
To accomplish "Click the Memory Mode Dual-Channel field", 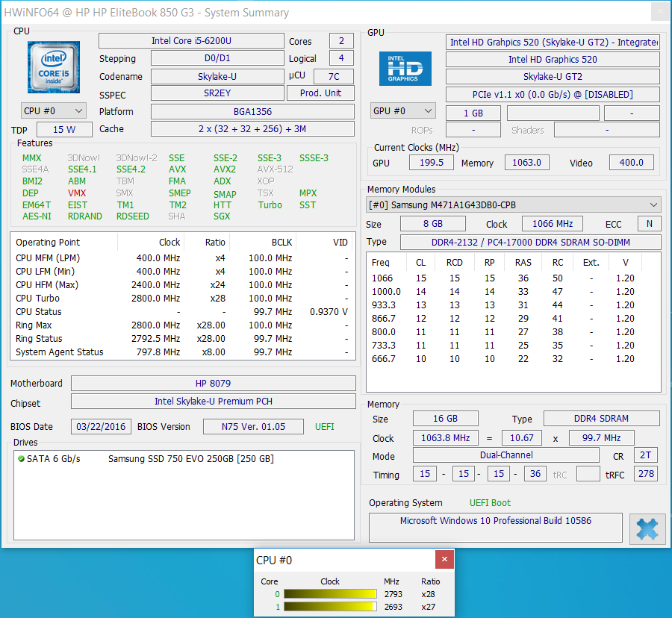I will (505, 455).
